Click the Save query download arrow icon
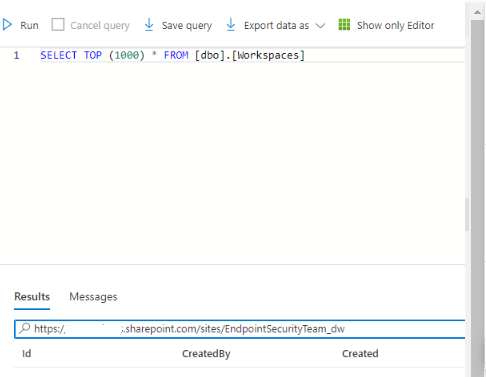Image resolution: width=486 pixels, height=377 pixels. point(149,25)
